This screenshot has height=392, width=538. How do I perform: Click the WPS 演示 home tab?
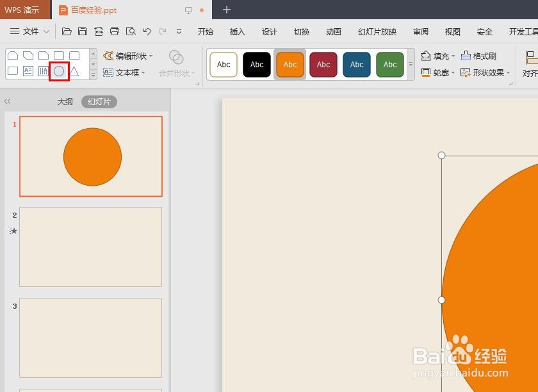pyautogui.click(x=26, y=10)
